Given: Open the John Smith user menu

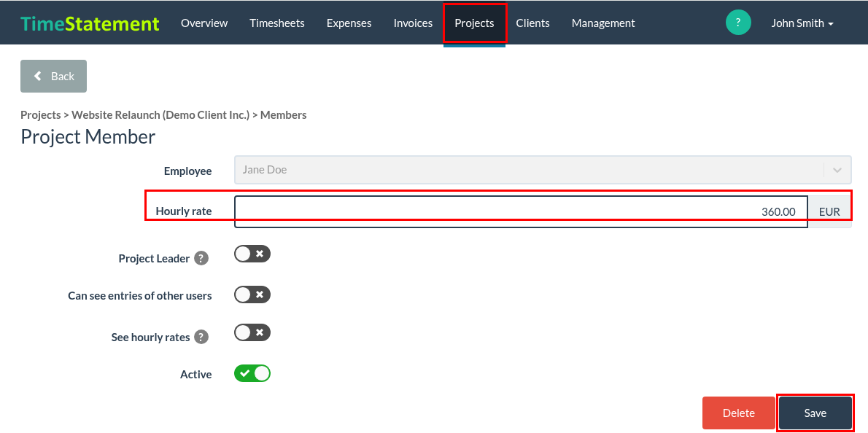Looking at the screenshot, I should [x=802, y=23].
